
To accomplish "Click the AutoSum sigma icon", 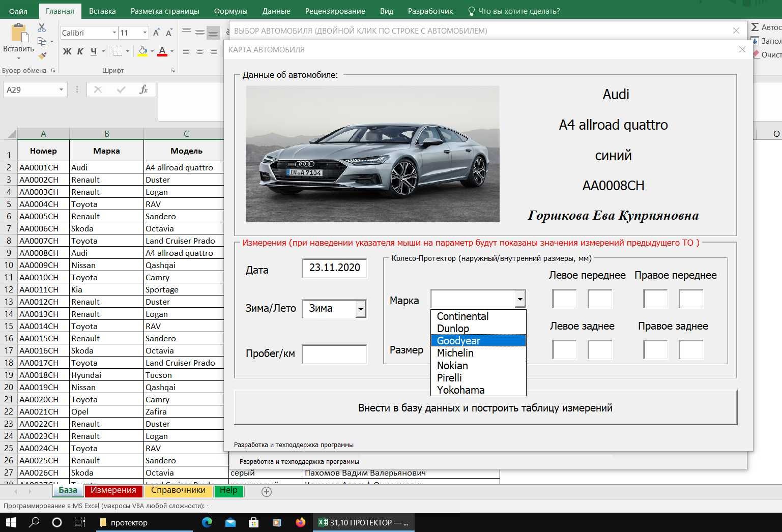I will [756, 27].
